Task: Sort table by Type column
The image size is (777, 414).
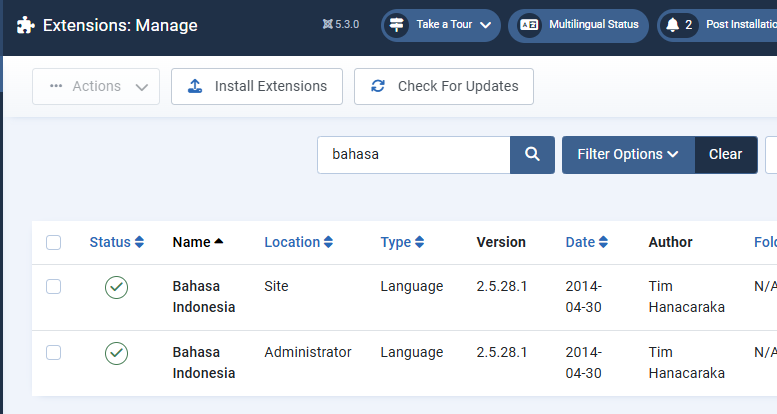Action: [402, 242]
